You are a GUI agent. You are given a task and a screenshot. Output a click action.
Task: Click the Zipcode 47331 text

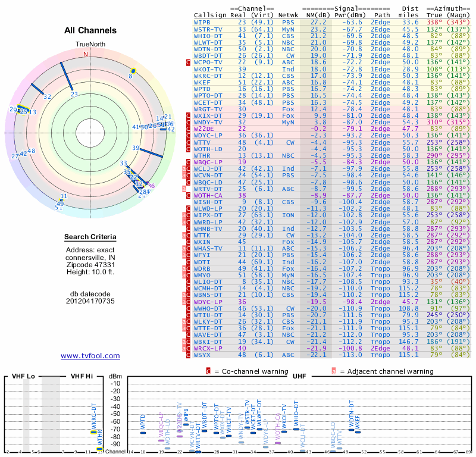(x=90, y=264)
